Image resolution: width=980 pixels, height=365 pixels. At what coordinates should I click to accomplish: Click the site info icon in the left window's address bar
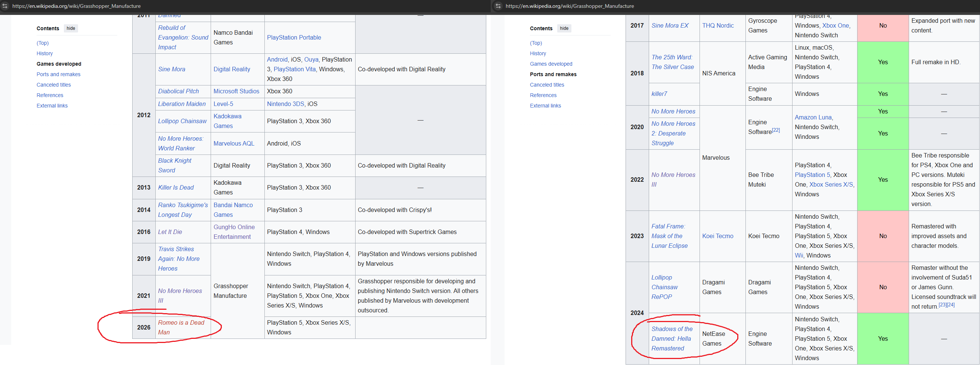point(5,6)
